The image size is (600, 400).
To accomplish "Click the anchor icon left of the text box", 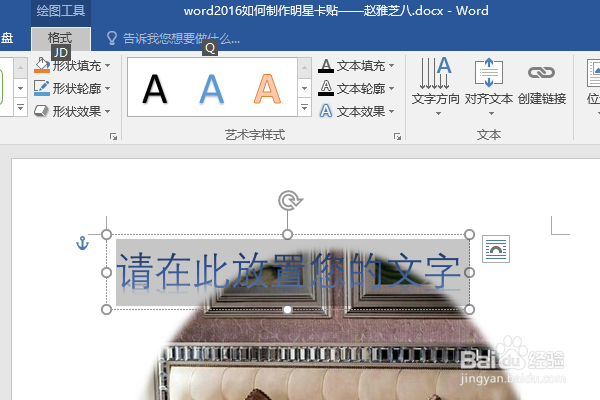I will [82, 243].
